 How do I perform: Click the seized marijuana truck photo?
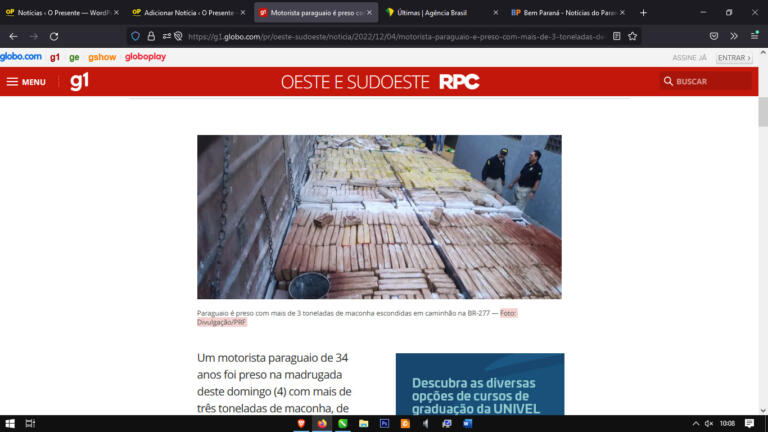(379, 217)
